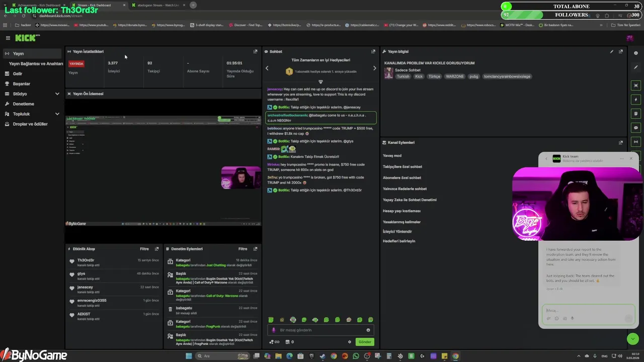
Task: Pop out the Yayın bilgisi panel
Action: click(621, 51)
